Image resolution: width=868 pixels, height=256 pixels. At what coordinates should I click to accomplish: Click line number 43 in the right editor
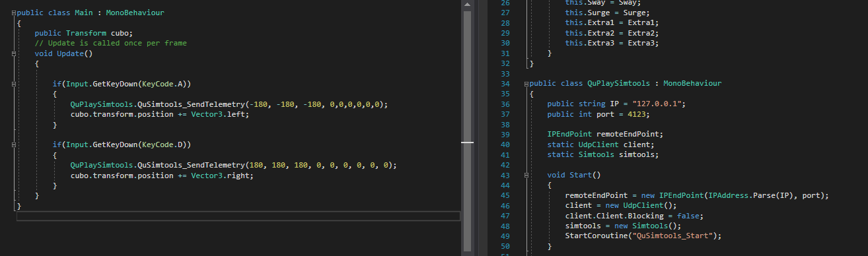coord(506,175)
